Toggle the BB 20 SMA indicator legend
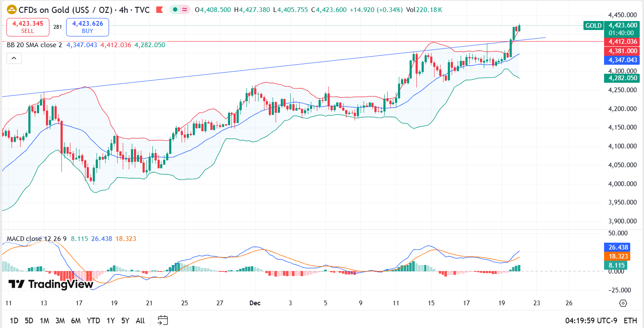644x328 pixels. (33, 45)
